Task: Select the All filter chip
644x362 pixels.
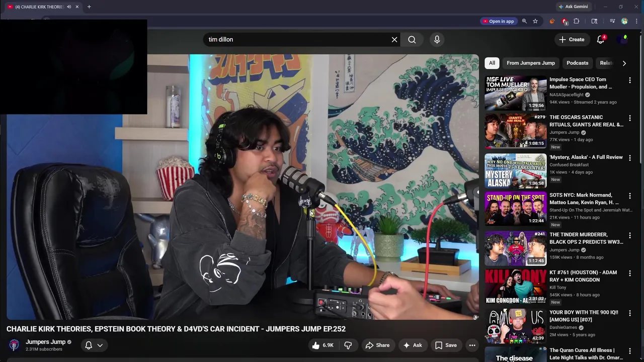Action: pos(492,63)
